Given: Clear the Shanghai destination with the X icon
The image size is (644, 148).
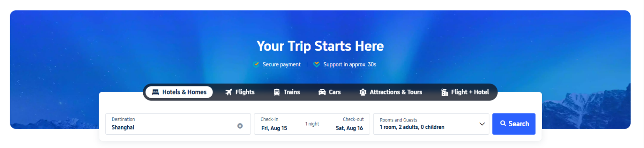Looking at the screenshot, I should (x=240, y=126).
